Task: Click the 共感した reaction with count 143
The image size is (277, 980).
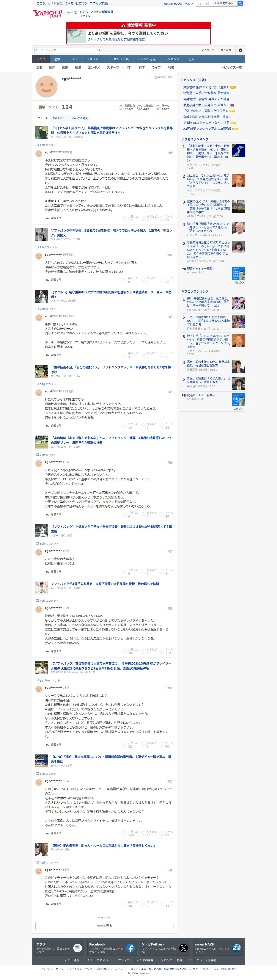Action: point(131,834)
